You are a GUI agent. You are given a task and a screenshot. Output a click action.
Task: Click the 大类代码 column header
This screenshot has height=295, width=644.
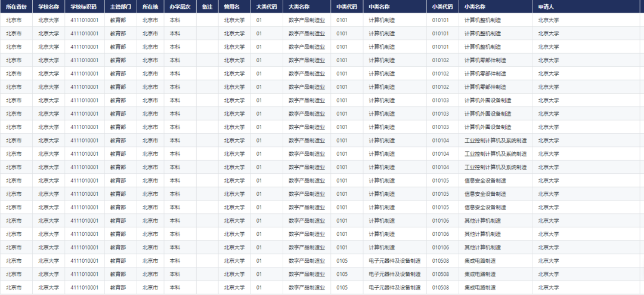pos(267,7)
